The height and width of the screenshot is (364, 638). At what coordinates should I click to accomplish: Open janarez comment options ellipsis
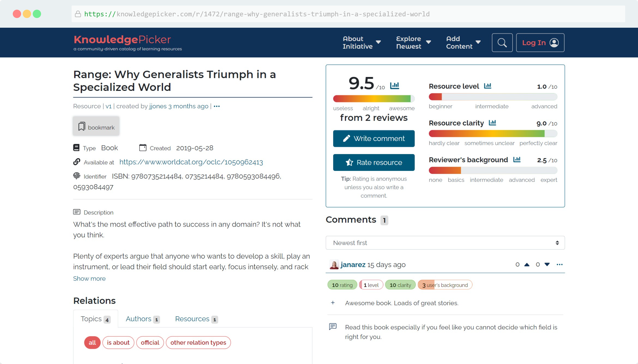click(x=559, y=265)
